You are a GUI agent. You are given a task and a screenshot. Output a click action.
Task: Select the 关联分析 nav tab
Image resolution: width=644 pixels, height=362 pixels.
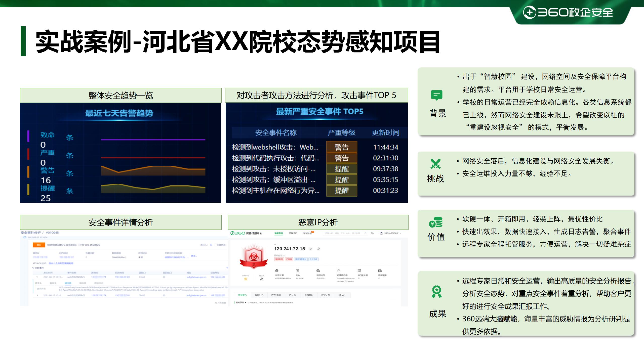[293, 233]
